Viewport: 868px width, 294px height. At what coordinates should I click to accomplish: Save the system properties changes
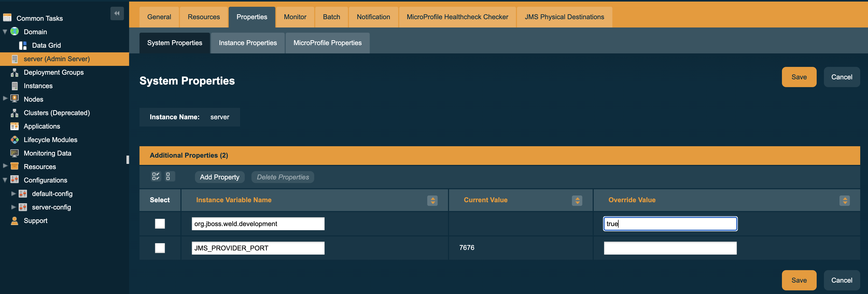(799, 77)
